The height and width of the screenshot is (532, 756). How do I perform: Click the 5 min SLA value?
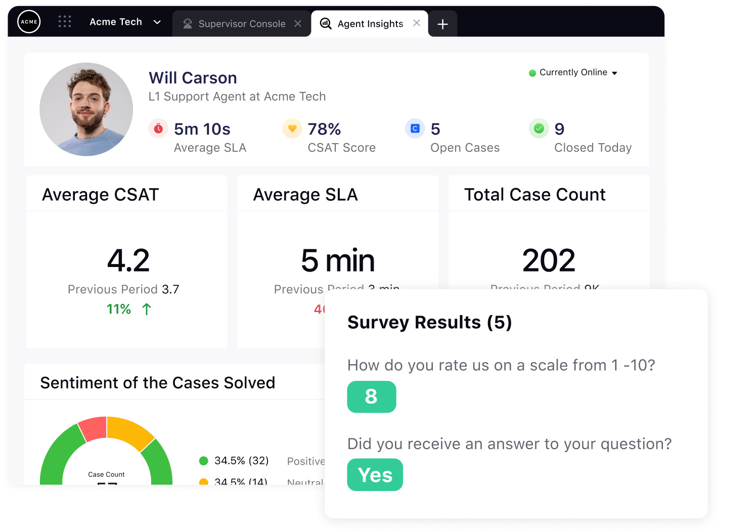click(338, 260)
